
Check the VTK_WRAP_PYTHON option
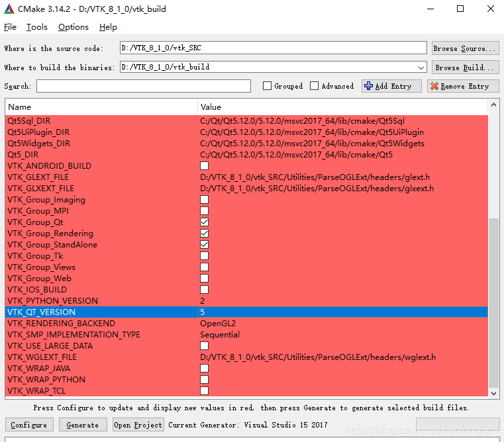tap(204, 379)
